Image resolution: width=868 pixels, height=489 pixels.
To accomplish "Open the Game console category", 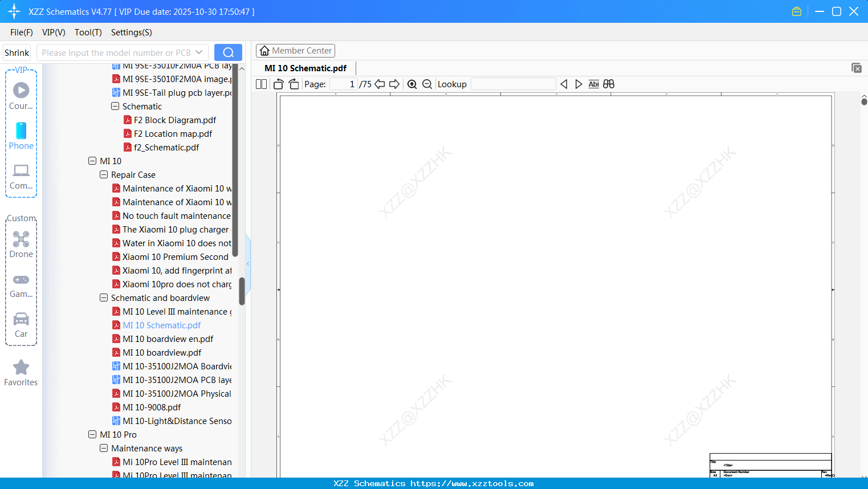I will [x=21, y=285].
